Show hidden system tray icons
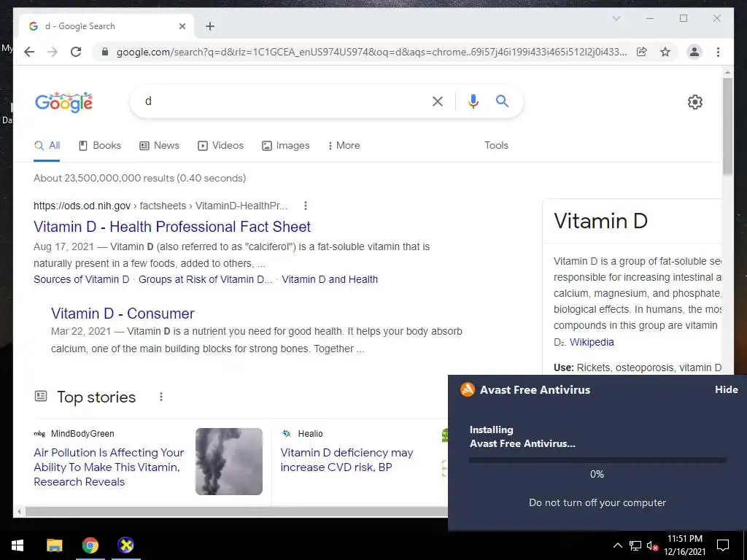The width and height of the screenshot is (747, 560). 617,545
